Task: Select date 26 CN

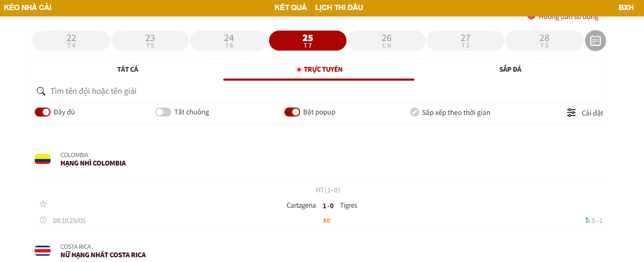Action: pos(387,41)
